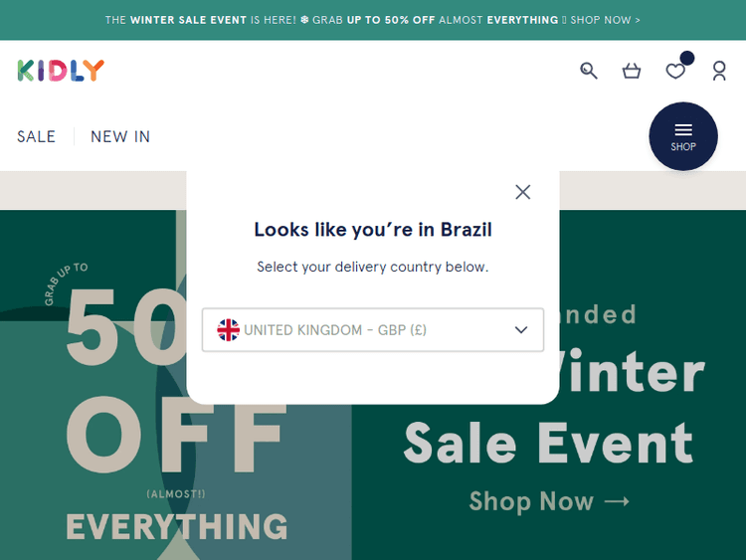Click the KIDLY logo
This screenshot has height=560, width=746.
[61, 71]
